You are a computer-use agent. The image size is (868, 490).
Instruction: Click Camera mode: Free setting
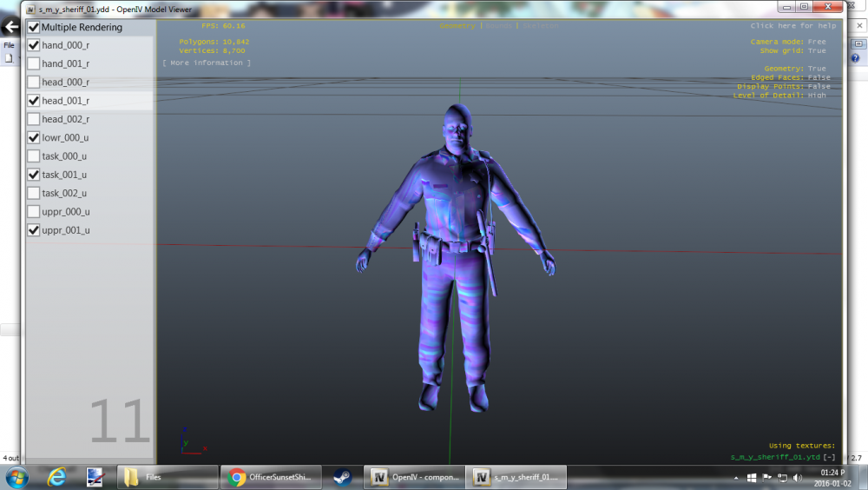pyautogui.click(x=788, y=42)
